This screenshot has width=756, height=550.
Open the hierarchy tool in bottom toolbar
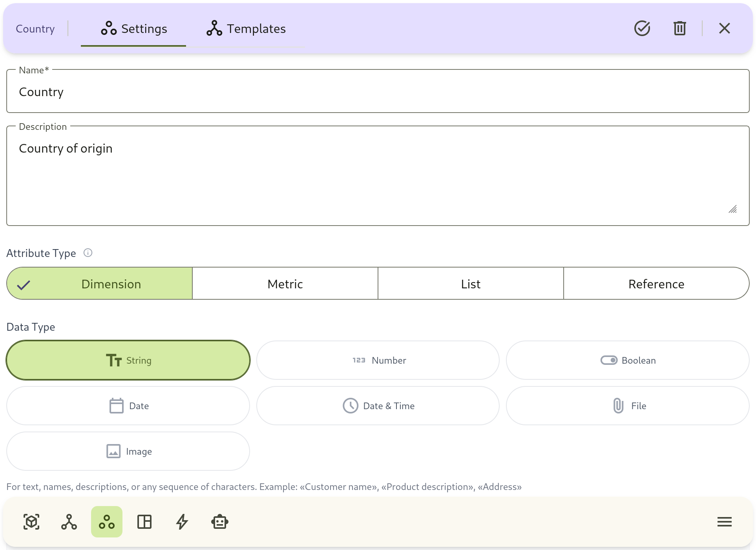(69, 522)
